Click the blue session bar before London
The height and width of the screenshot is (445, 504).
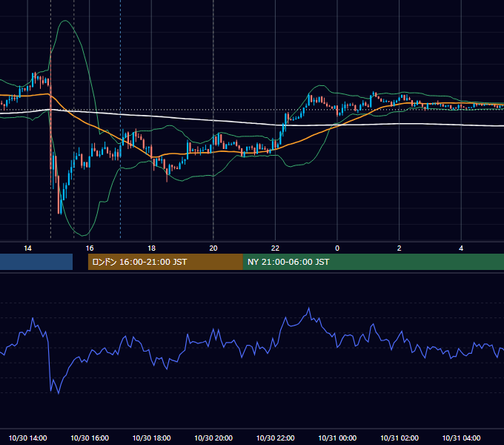click(x=36, y=262)
